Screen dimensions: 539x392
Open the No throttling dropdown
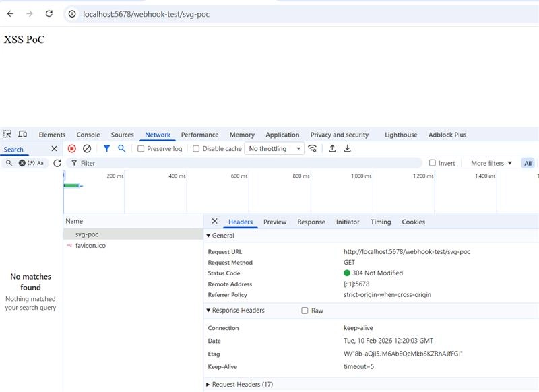pos(274,148)
